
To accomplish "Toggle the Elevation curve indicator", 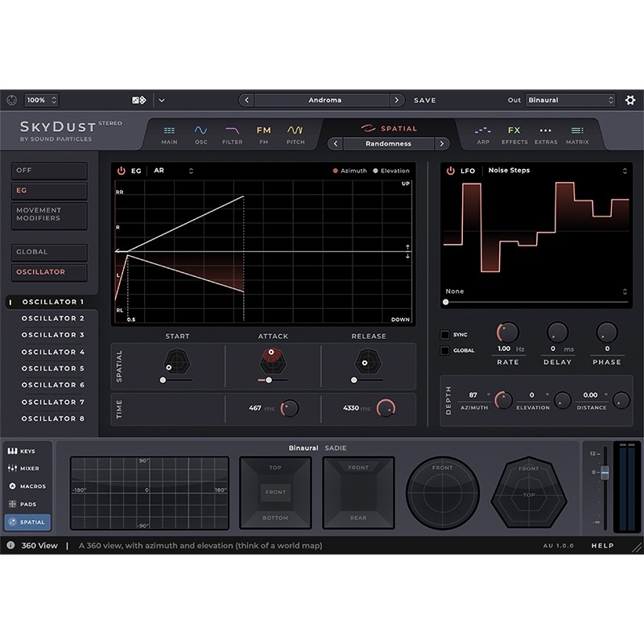I will [x=391, y=171].
